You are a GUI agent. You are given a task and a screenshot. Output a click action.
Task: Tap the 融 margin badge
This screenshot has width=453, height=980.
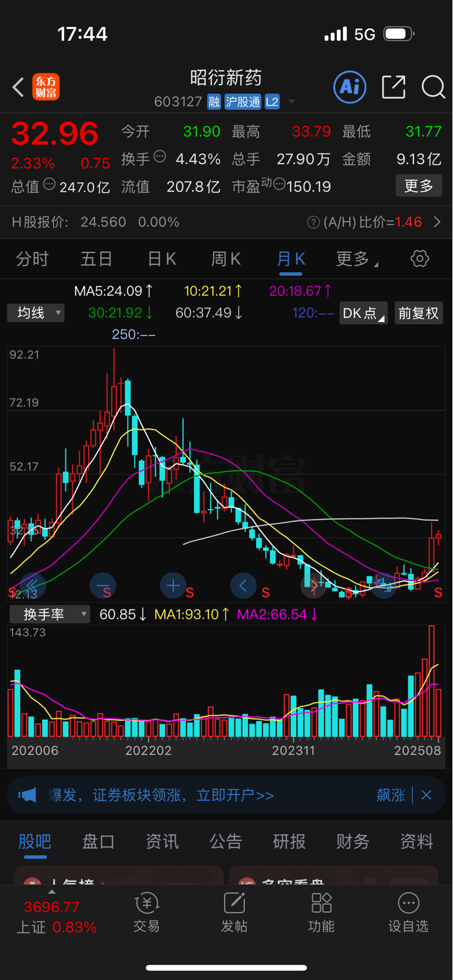click(214, 102)
